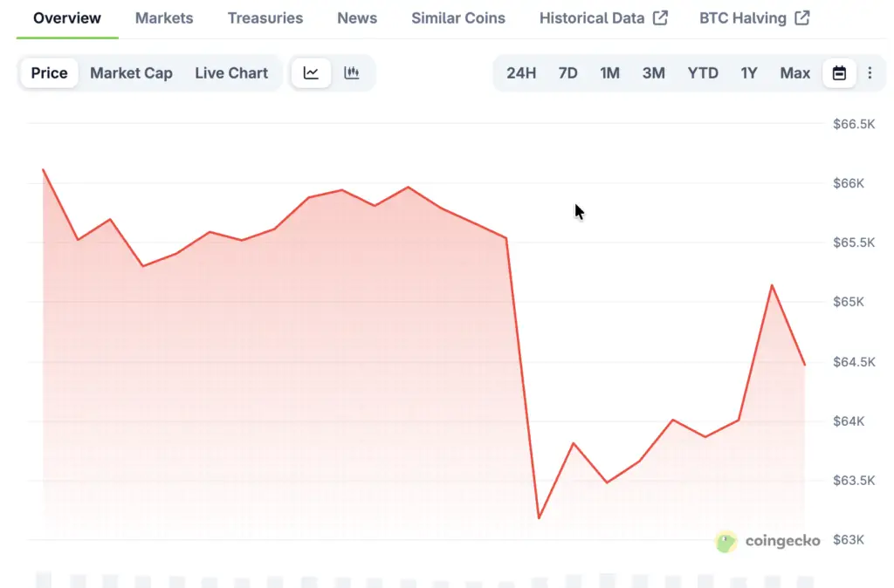Open the News tab
Image resolution: width=894 pixels, height=588 pixels.
pos(357,17)
